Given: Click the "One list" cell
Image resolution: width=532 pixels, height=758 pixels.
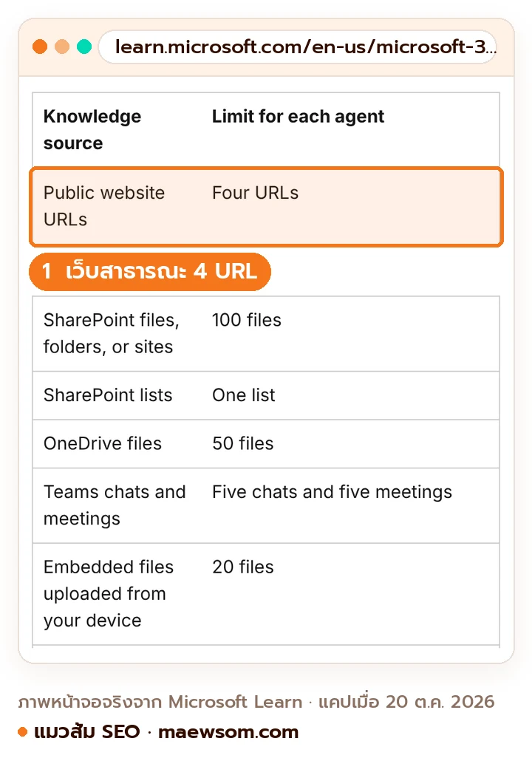Looking at the screenshot, I should tap(244, 395).
